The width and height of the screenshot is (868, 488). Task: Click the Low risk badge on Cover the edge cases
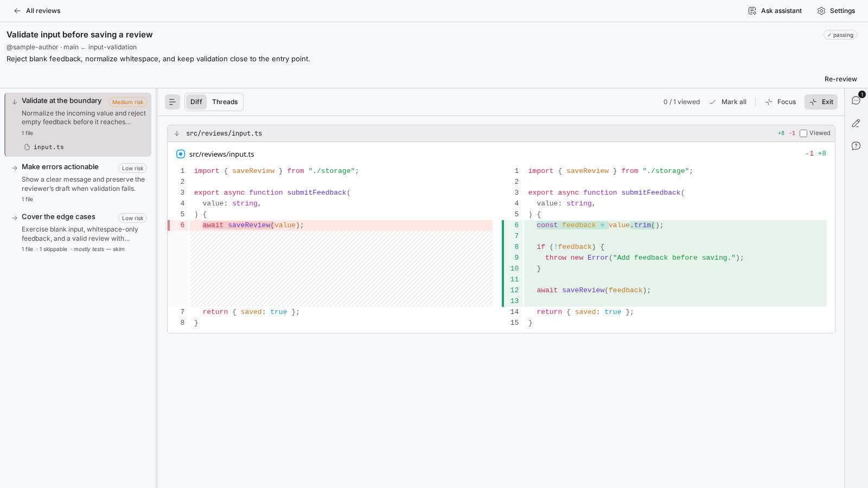pyautogui.click(x=132, y=218)
